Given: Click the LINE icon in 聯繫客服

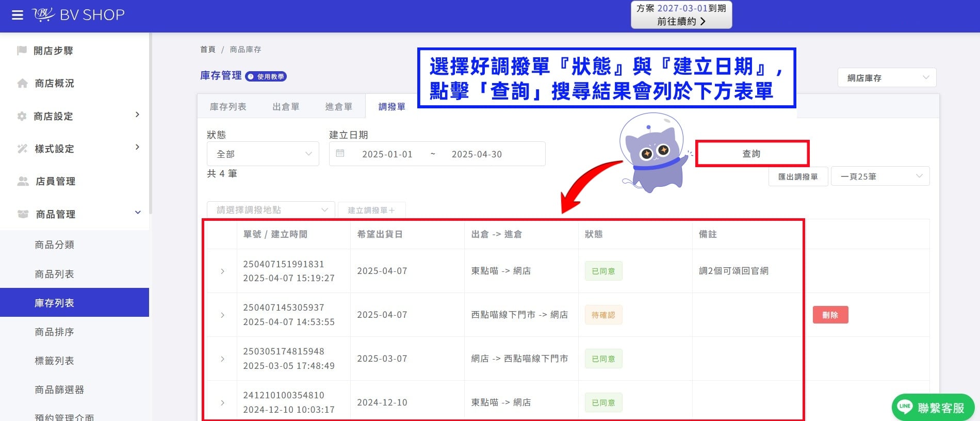Looking at the screenshot, I should (x=905, y=407).
